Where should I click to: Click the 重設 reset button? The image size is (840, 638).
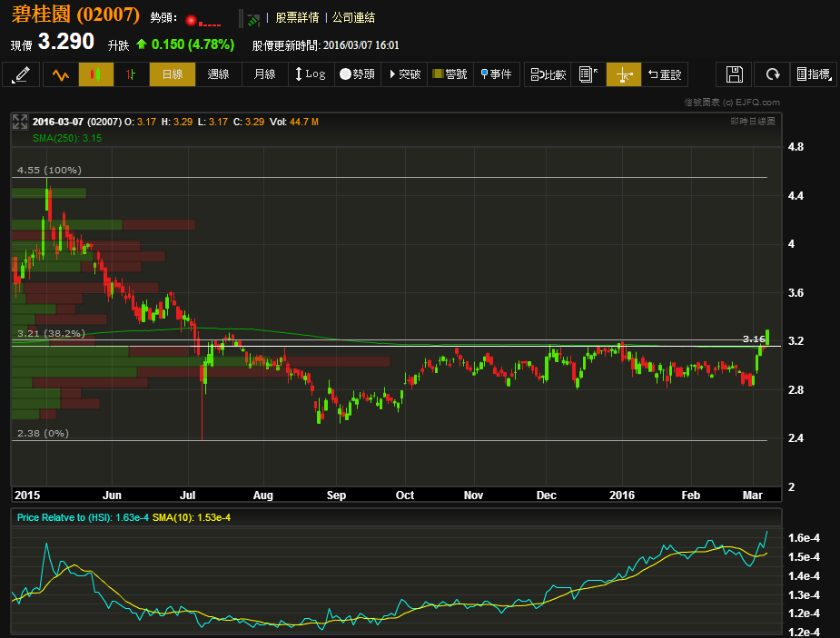(663, 74)
